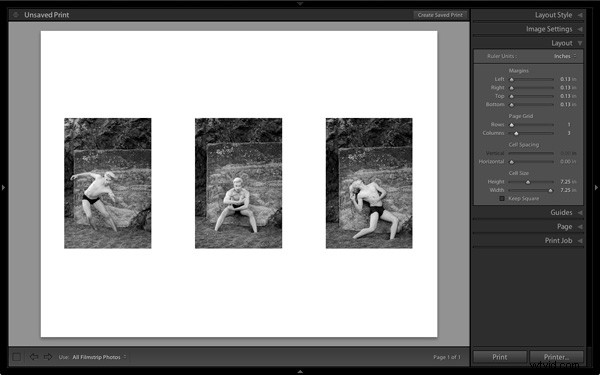Click the Cell Spacing section label
This screenshot has height=375, width=600.
click(524, 145)
